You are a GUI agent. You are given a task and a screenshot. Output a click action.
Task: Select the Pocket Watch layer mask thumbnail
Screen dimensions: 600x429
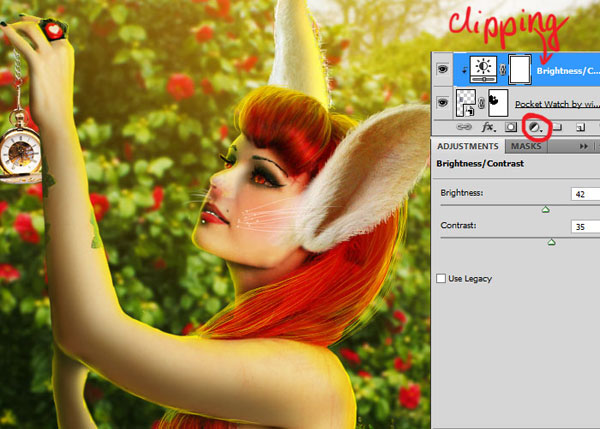point(498,103)
